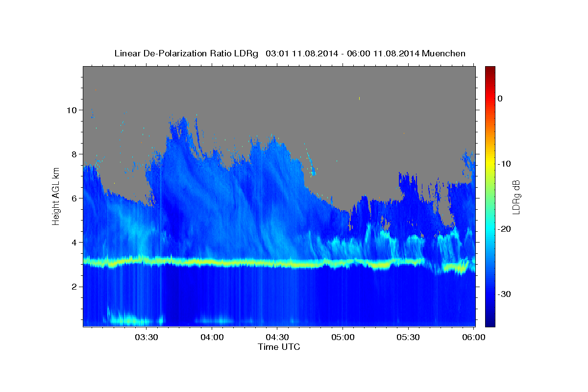Viewport: 588px width, 392px height.
Task: Click the "Height AGL km" axis label
Action: pyautogui.click(x=56, y=196)
